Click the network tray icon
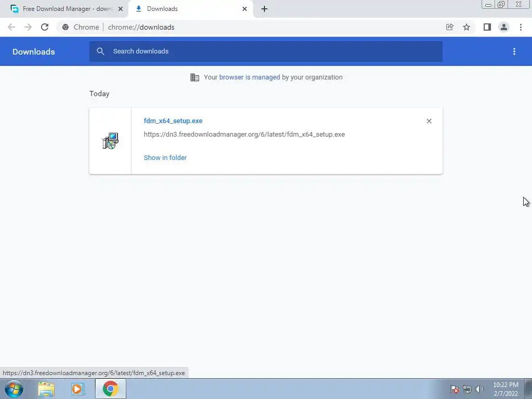The image size is (532, 399). coord(467,389)
